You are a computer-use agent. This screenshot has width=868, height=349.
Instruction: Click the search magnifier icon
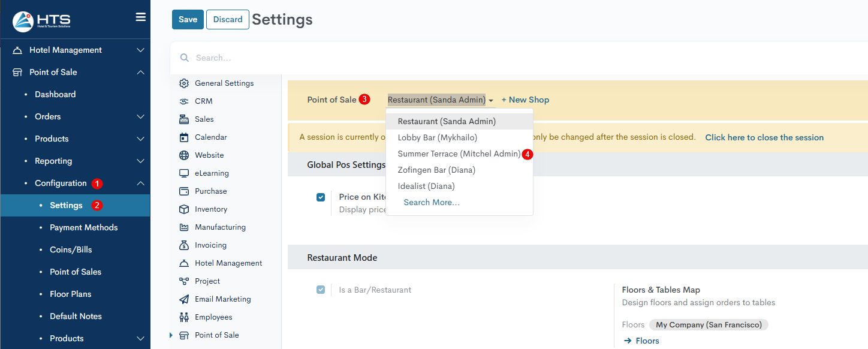point(185,58)
